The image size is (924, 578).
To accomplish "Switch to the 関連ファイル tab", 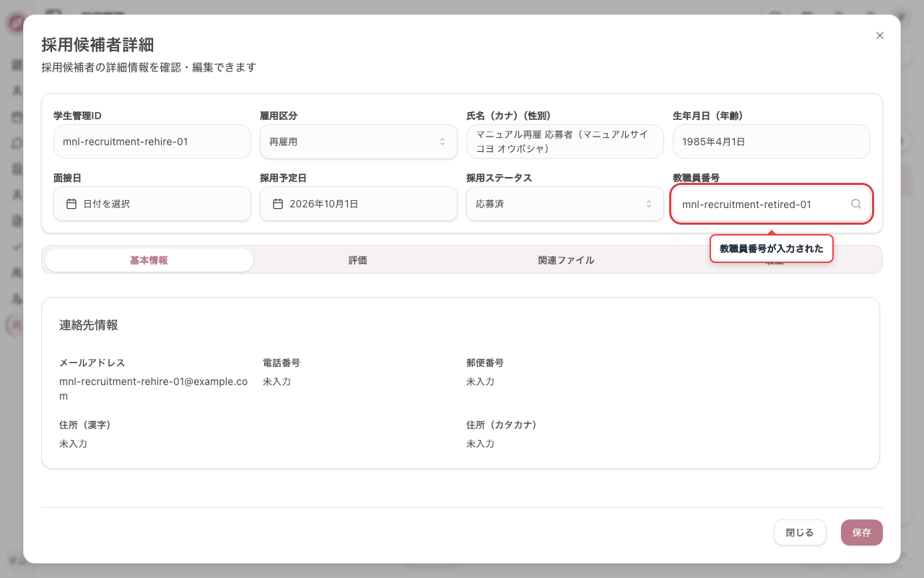I will pos(566,260).
